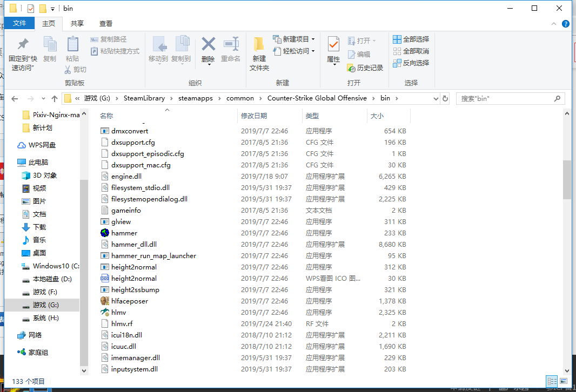Click the Pin to Quick access icon
The width and height of the screenshot is (576, 392).
[23, 44]
